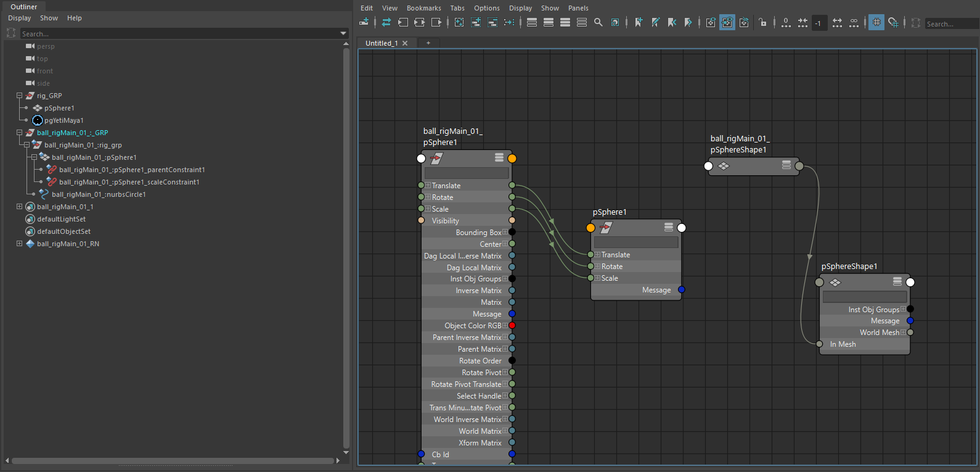Remove selected nodes from graph icon
The height and width of the screenshot is (472, 980).
coord(492,22)
